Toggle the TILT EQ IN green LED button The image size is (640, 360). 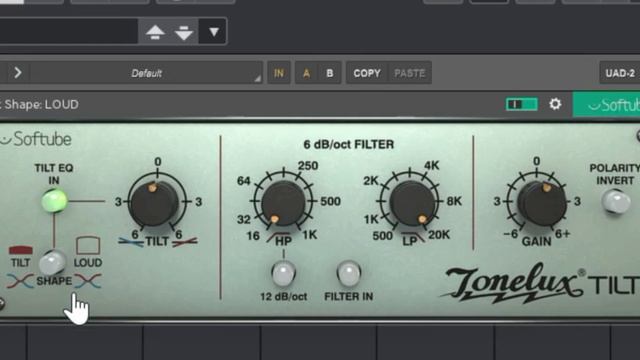[54, 200]
